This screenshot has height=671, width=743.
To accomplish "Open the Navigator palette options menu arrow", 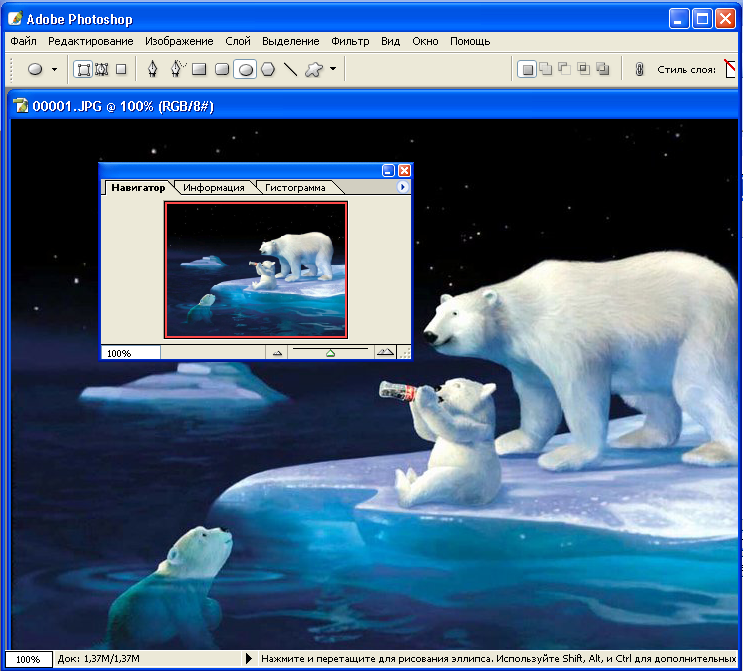I will [402, 187].
